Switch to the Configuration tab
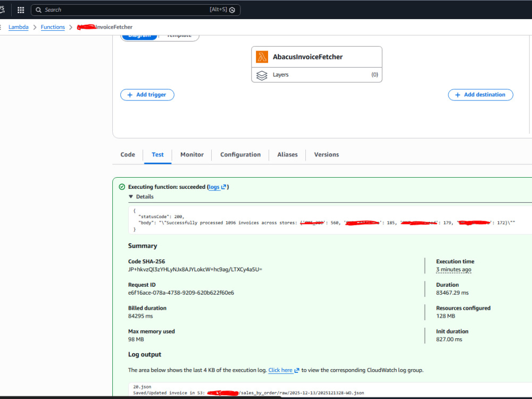The height and width of the screenshot is (399, 532). pos(240,155)
